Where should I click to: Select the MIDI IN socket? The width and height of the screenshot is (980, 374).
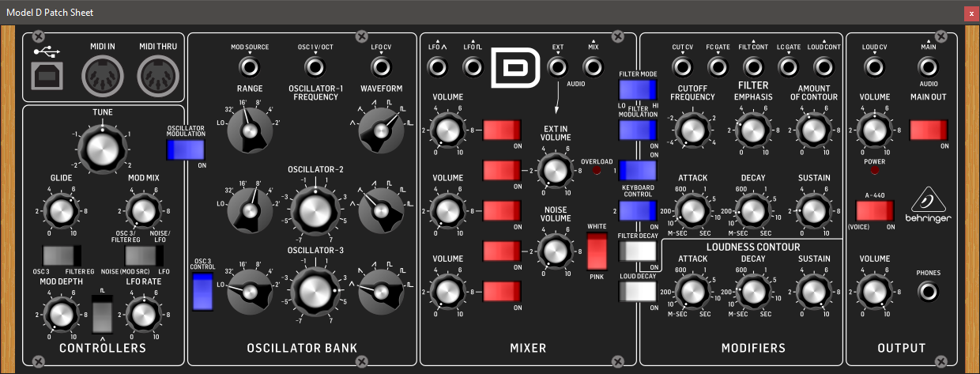tap(101, 77)
